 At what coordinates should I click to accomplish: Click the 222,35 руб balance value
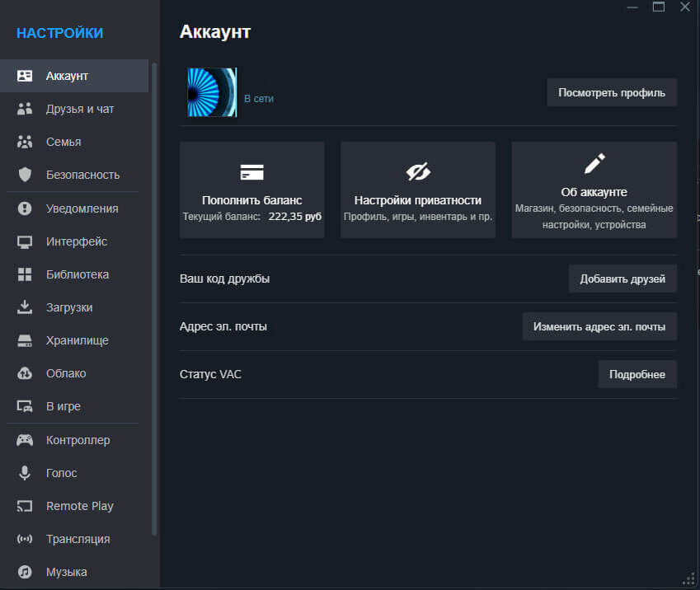pyautogui.click(x=295, y=217)
